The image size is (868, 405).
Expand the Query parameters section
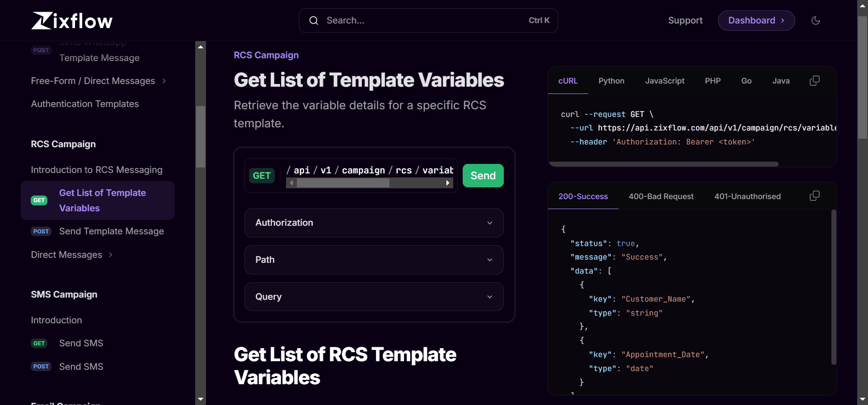coord(374,297)
